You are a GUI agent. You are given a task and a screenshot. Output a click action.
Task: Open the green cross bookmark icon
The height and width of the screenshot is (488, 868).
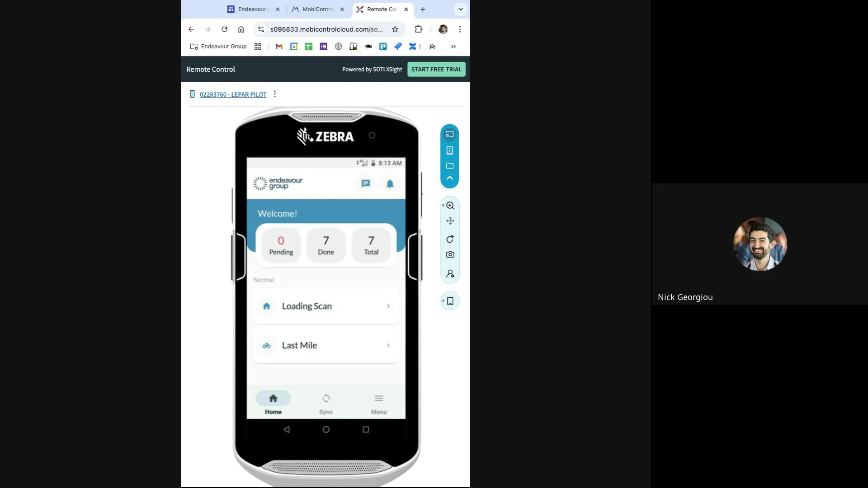(309, 47)
